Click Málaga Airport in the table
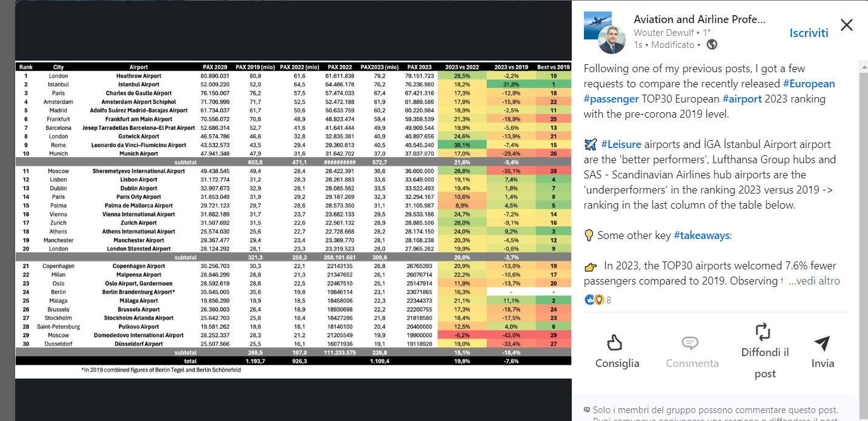868x421 pixels. (x=138, y=300)
